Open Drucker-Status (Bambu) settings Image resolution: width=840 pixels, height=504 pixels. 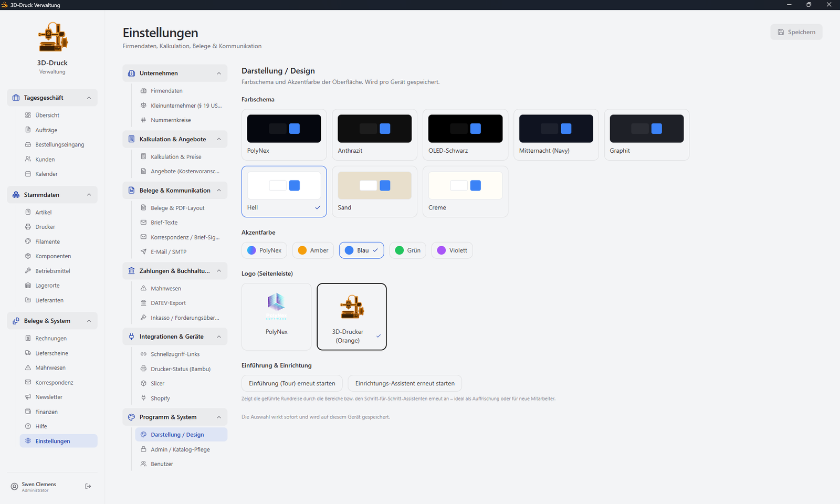click(181, 369)
